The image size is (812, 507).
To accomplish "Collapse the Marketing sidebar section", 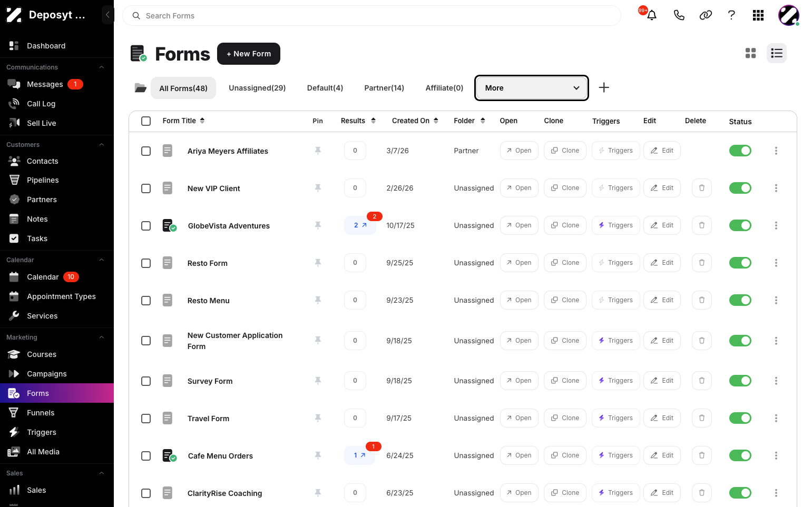I will tap(102, 337).
